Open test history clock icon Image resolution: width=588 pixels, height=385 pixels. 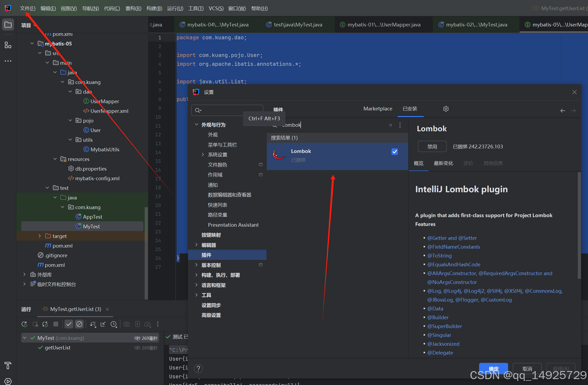coord(114,324)
